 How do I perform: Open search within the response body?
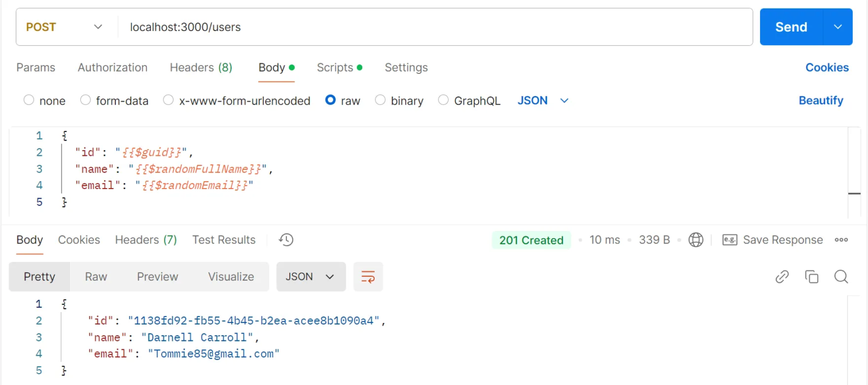[x=841, y=277]
